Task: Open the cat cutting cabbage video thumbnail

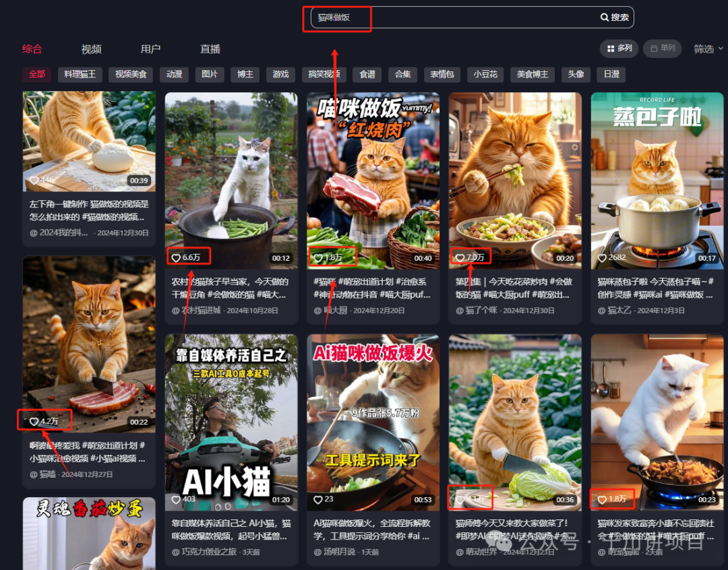Action: [515, 422]
